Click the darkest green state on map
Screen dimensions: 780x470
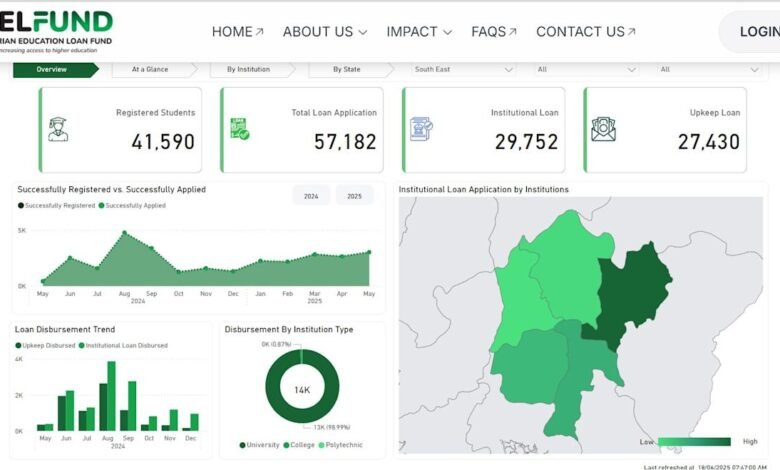coord(635,290)
